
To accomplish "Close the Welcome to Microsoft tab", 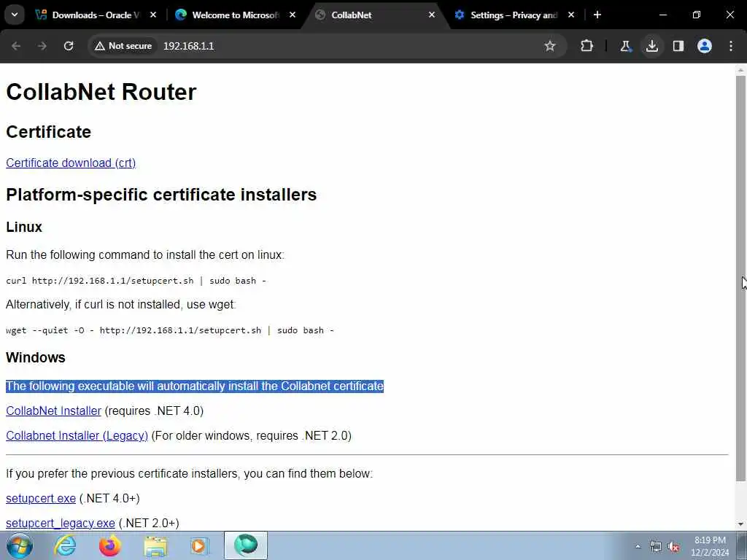I will pyautogui.click(x=293, y=15).
